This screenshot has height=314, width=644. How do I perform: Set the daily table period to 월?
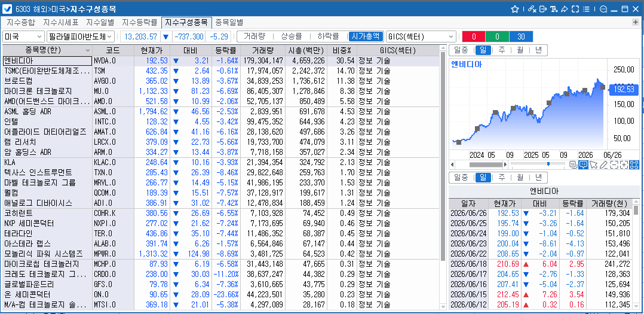(520, 178)
